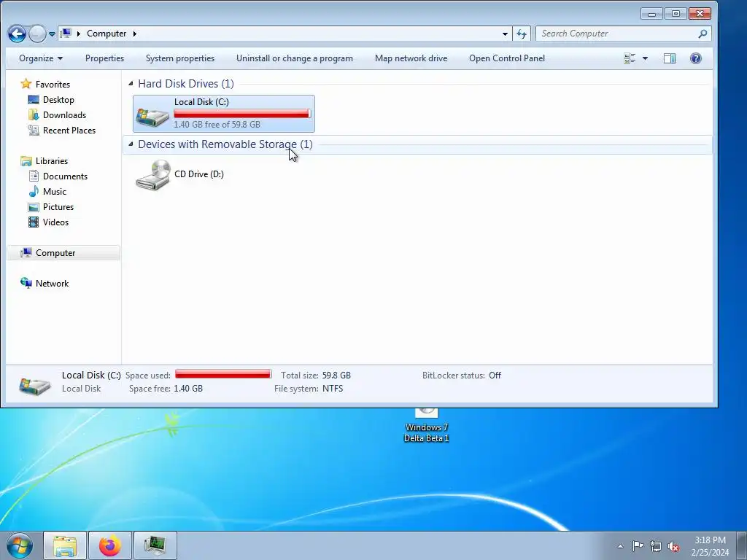
Task: Click the Documents icon
Action: tap(34, 176)
